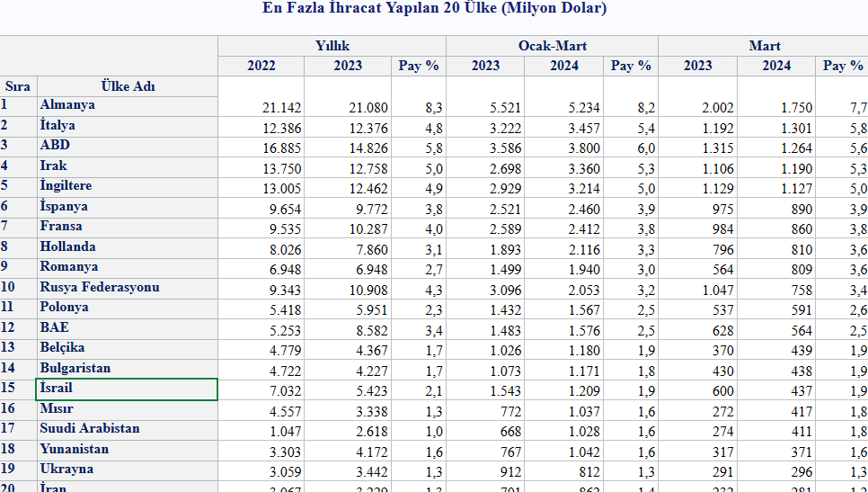Viewport: 868px width, 492px height.
Task: Click the "Ocak-Mart" group header
Action: pyautogui.click(x=552, y=46)
